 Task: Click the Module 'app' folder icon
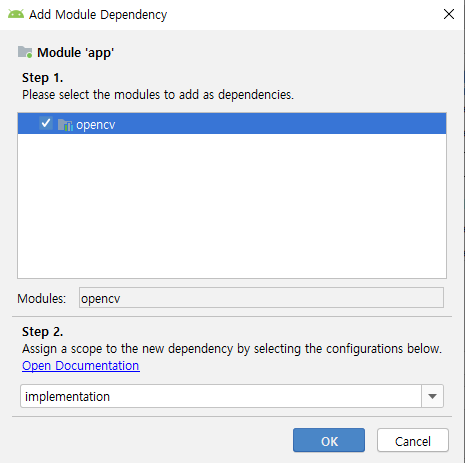[25, 52]
